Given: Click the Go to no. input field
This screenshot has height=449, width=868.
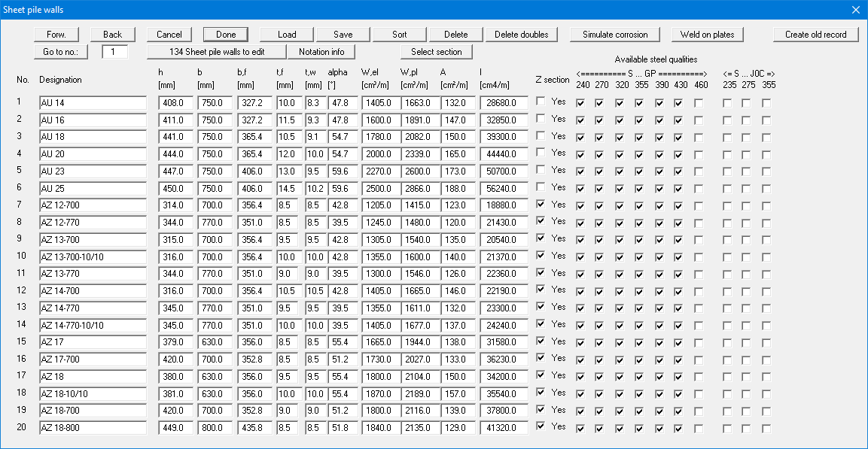Looking at the screenshot, I should point(114,52).
